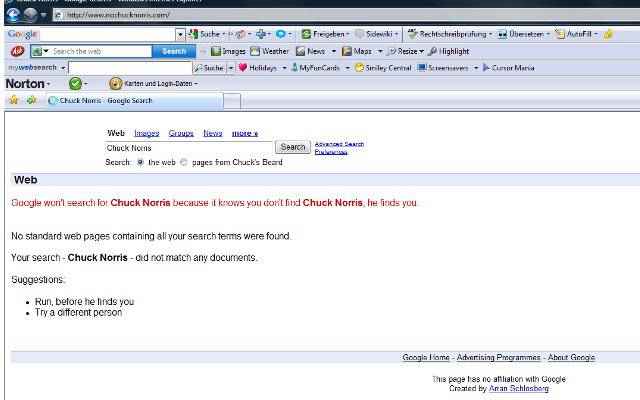Viewport: 640px width, 400px height.
Task: Click the Resize toolbar button
Action: click(x=405, y=51)
